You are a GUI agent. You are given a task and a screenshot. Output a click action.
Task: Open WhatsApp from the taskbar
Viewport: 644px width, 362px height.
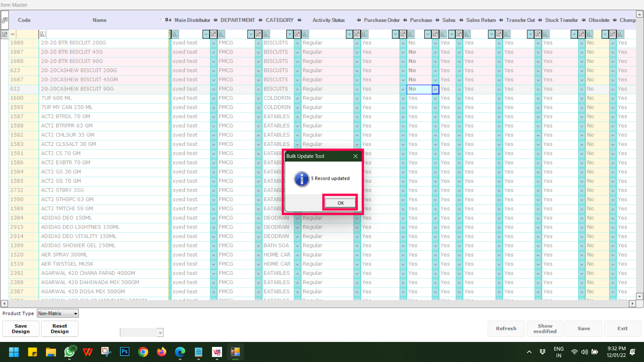[69, 352]
